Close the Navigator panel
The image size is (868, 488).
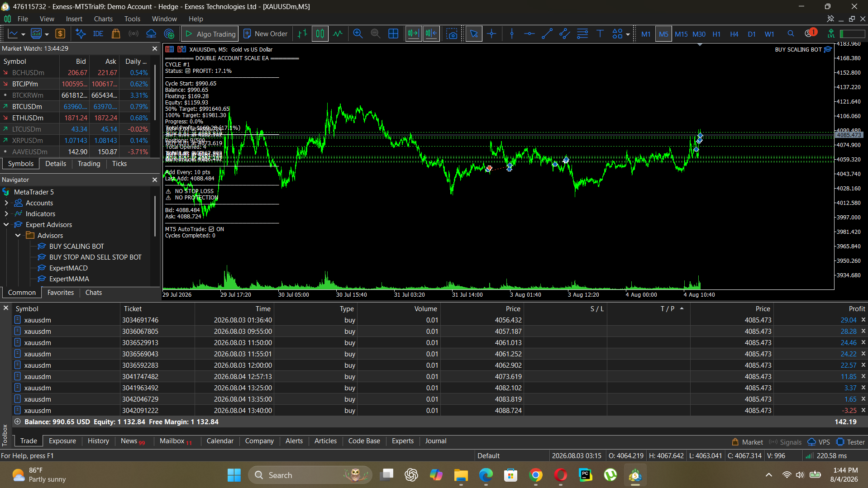(155, 180)
